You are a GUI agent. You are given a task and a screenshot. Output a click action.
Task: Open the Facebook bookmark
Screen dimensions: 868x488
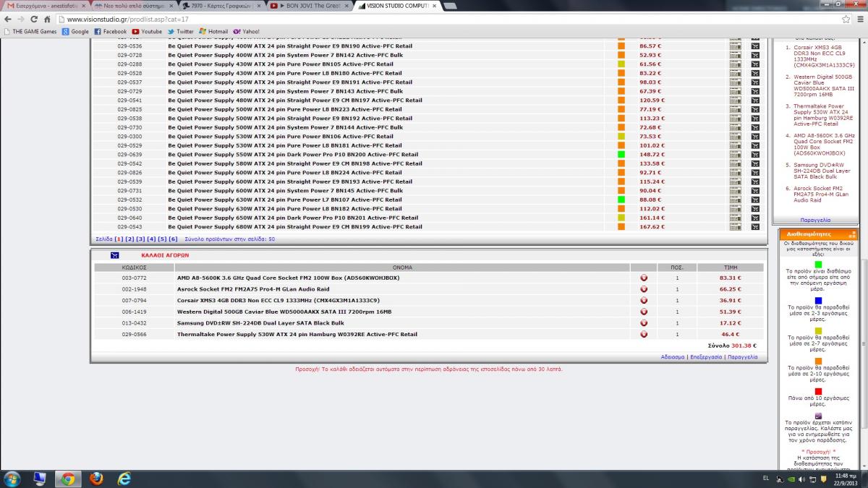[111, 32]
